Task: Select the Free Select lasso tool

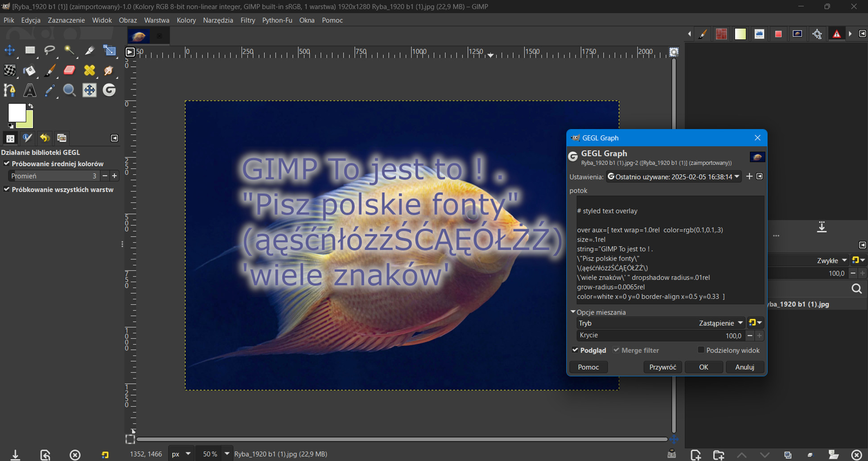Action: 49,50
